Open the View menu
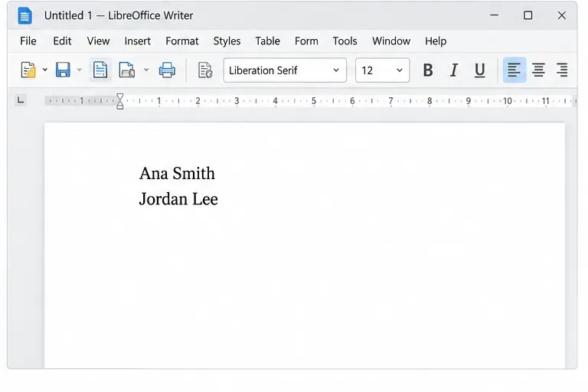Image resolution: width=588 pixels, height=392 pixels. point(98,41)
